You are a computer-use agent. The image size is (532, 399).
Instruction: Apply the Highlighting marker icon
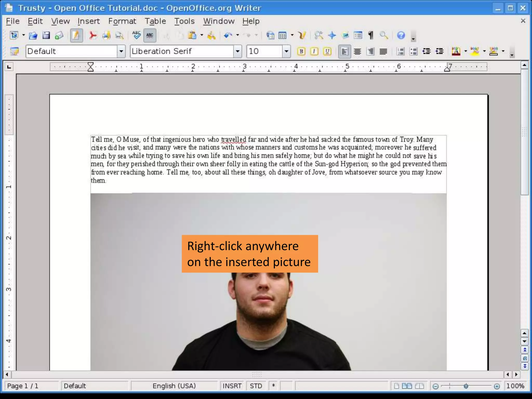click(x=475, y=51)
